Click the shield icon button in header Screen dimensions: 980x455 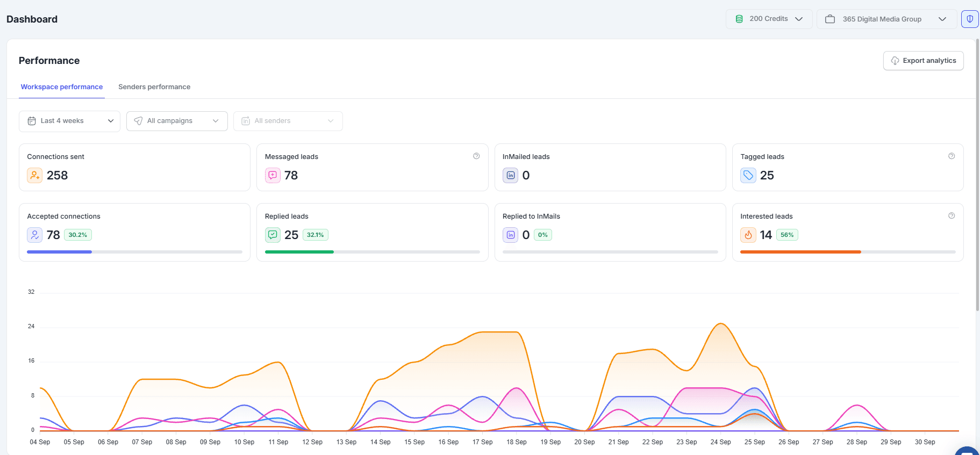click(x=970, y=19)
